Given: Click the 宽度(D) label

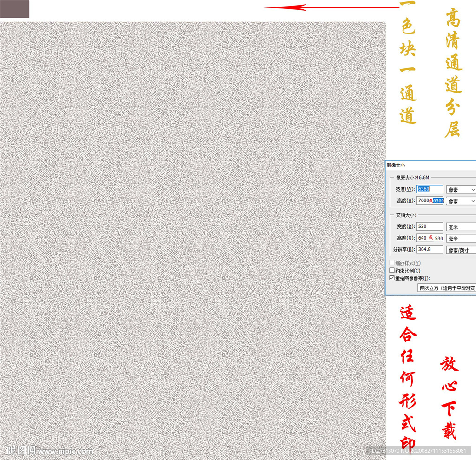Looking at the screenshot, I should pos(405,227).
